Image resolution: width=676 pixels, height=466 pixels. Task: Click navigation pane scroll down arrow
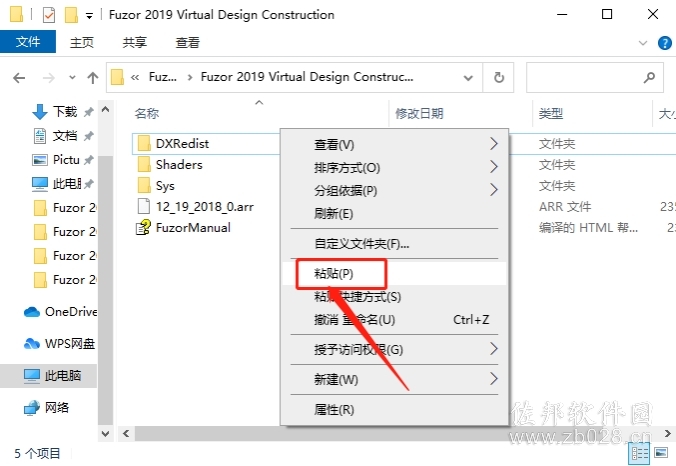click(106, 433)
